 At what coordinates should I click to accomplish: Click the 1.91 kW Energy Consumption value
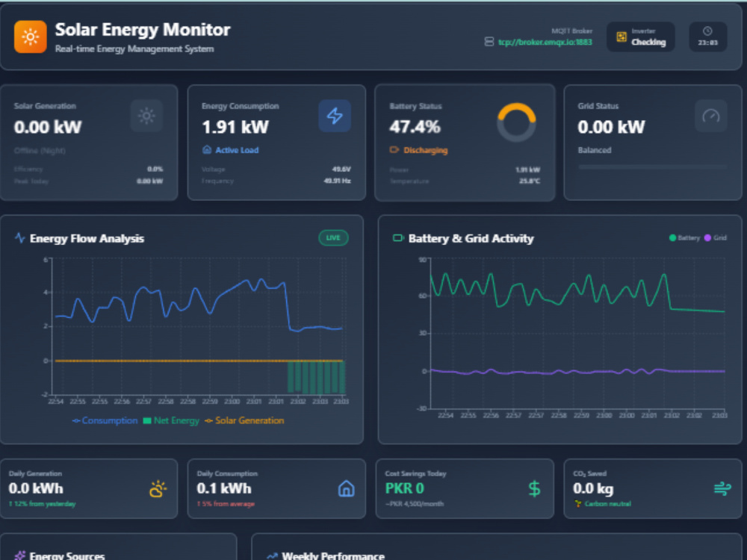[x=235, y=127]
